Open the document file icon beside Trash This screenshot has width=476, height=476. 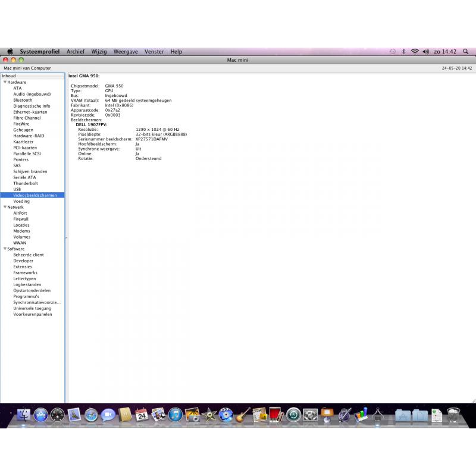tap(437, 415)
